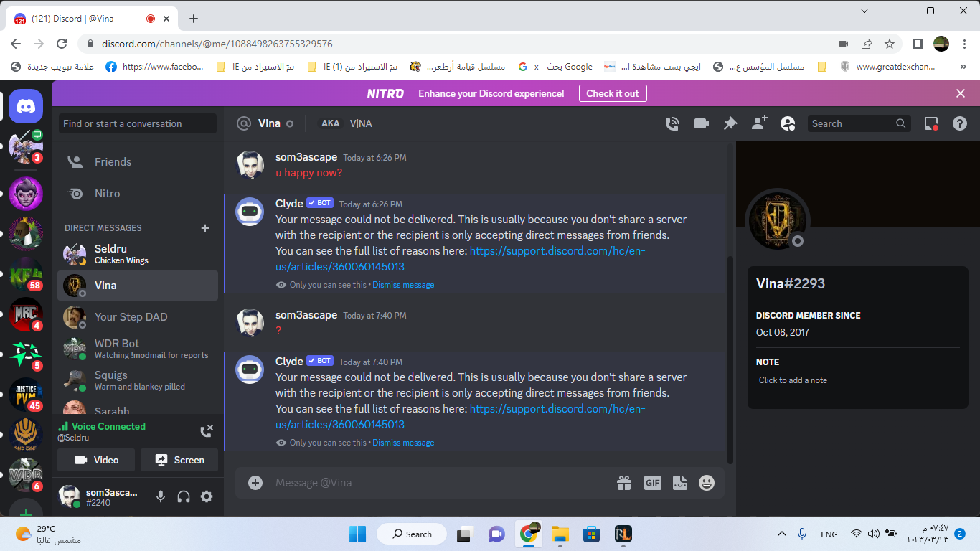Dismiss the 7:40 PM Clyde message
The image size is (980, 551).
point(403,443)
